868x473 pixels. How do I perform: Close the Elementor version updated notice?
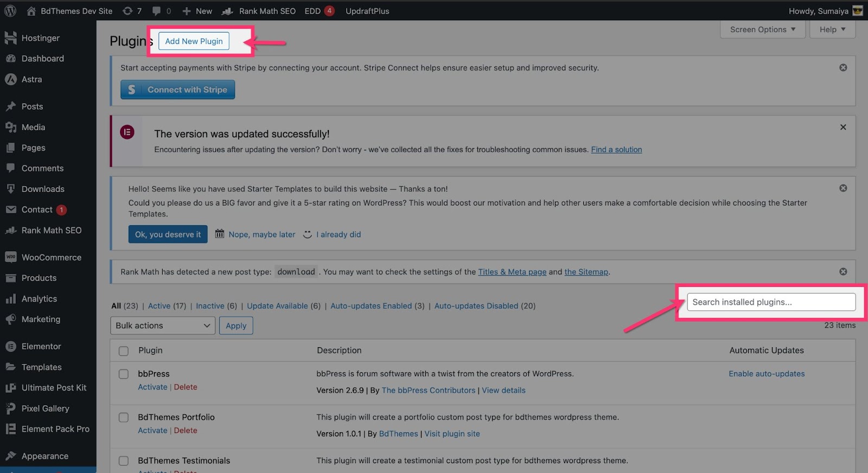pos(843,127)
